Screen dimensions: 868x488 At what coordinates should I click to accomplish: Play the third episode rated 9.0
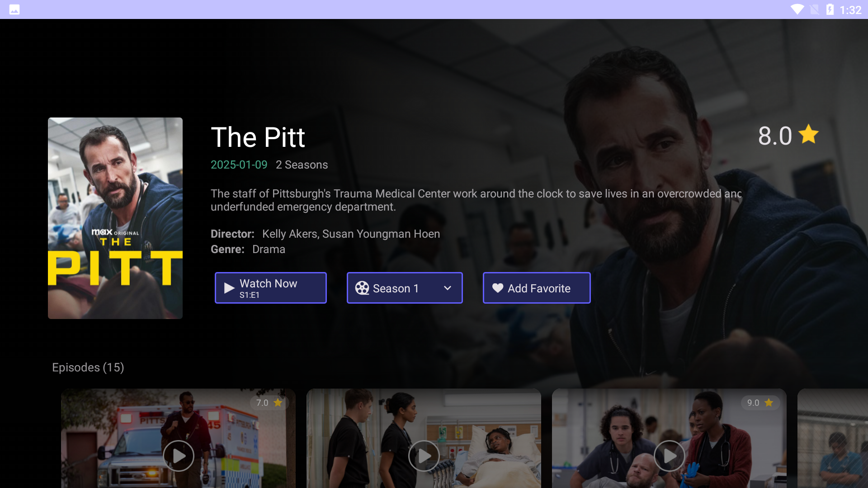[x=670, y=456]
